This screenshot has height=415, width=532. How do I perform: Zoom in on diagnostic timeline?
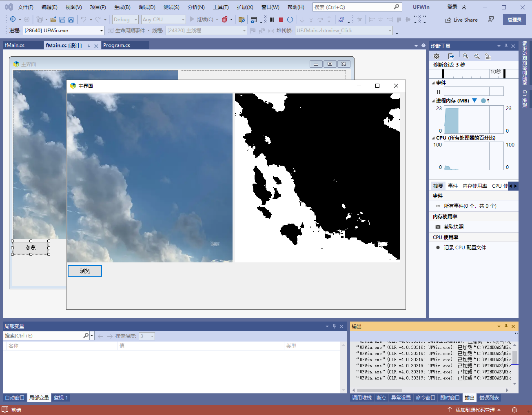point(465,56)
